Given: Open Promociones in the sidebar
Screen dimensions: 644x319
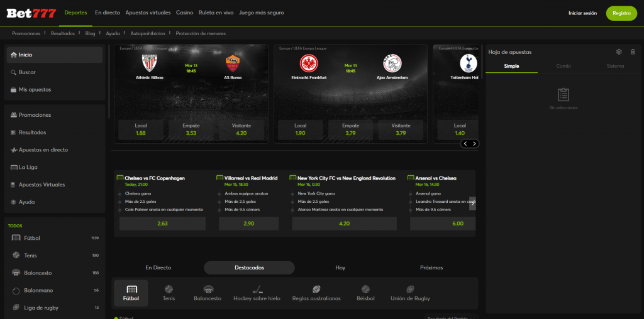Looking at the screenshot, I should click(x=55, y=115).
